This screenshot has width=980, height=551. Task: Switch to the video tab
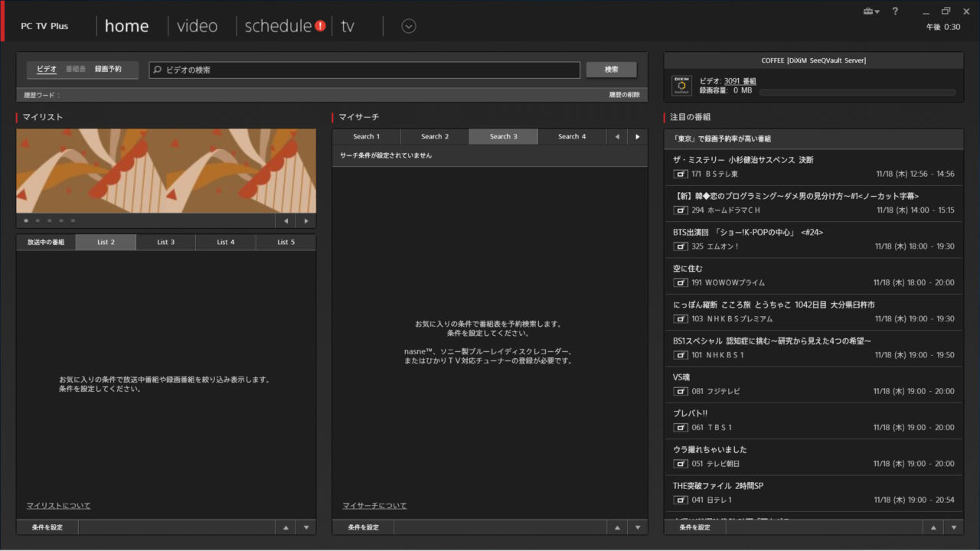197,26
